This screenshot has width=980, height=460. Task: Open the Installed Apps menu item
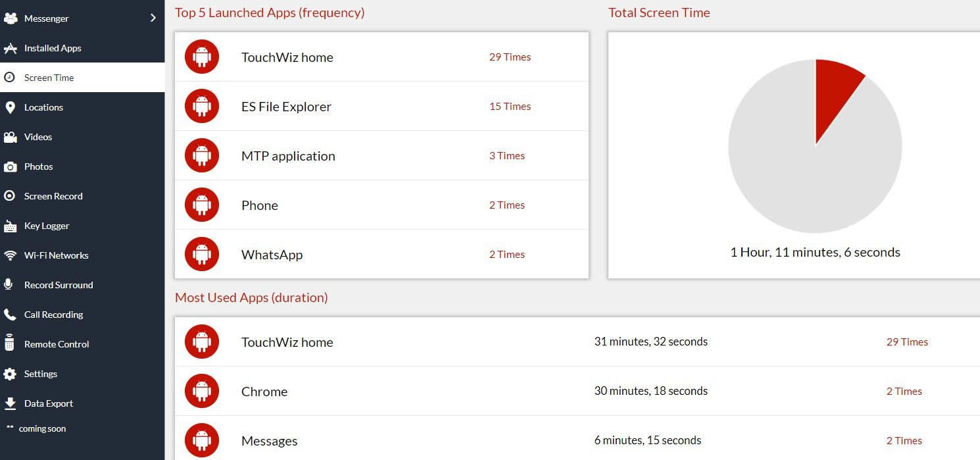pos(53,48)
